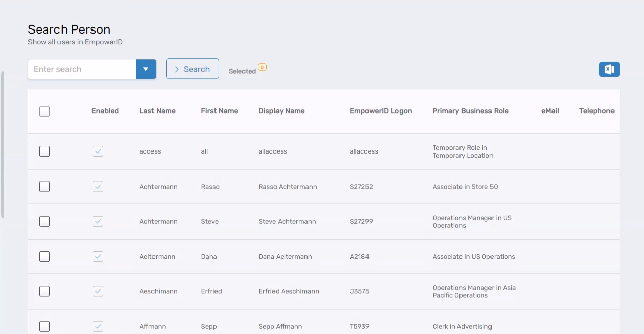Viewport: 644px width, 334px height.
Task: Click display name Erfried Aeschimann
Action: (x=289, y=291)
